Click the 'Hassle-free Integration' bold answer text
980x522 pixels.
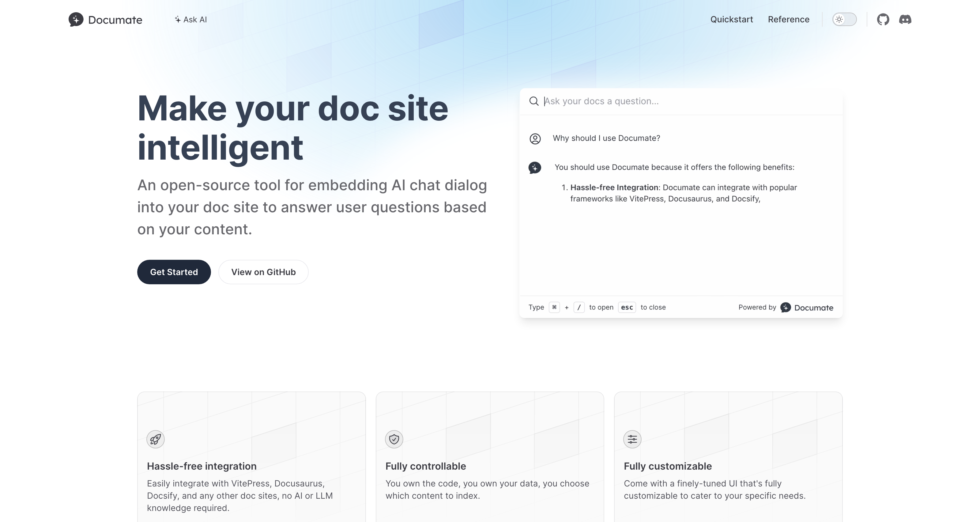614,187
